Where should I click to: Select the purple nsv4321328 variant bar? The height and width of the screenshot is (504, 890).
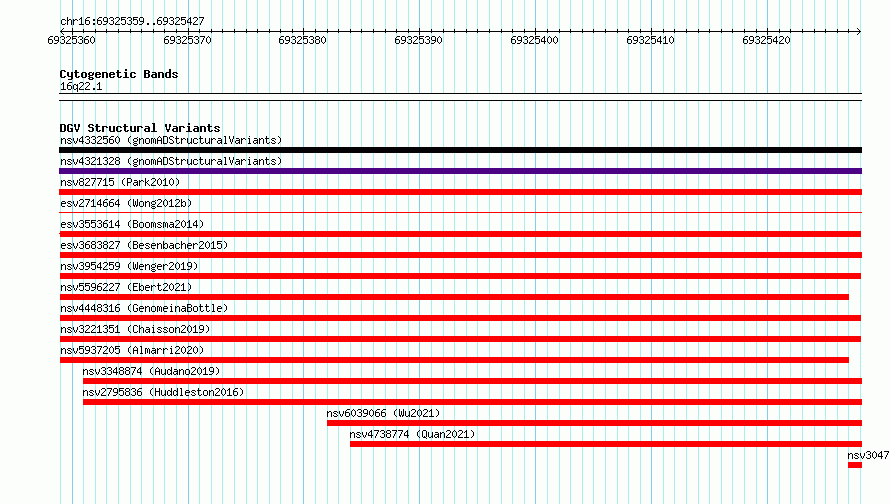460,171
